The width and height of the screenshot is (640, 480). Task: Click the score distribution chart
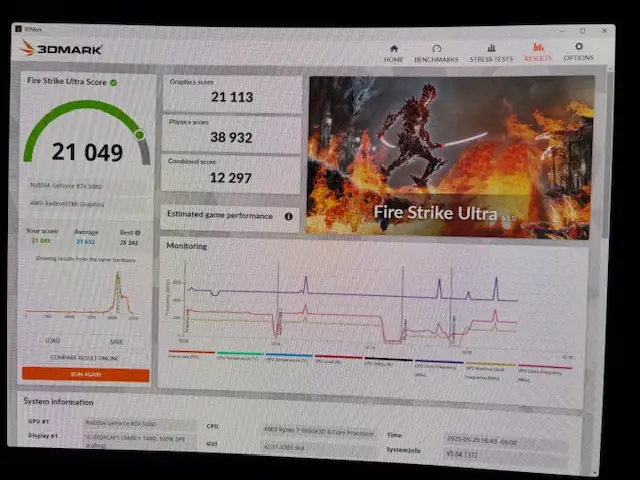click(x=84, y=296)
